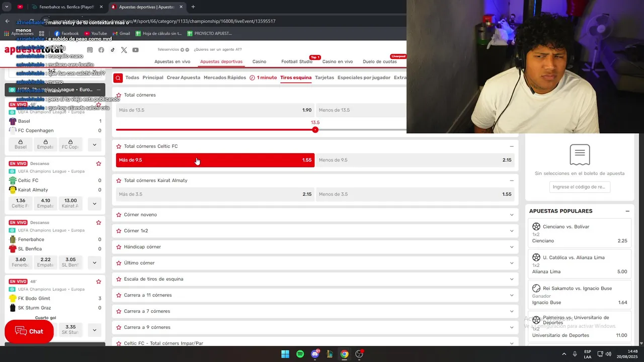Favorite Bodo Glimt vs Sturm Graz star

99,282
